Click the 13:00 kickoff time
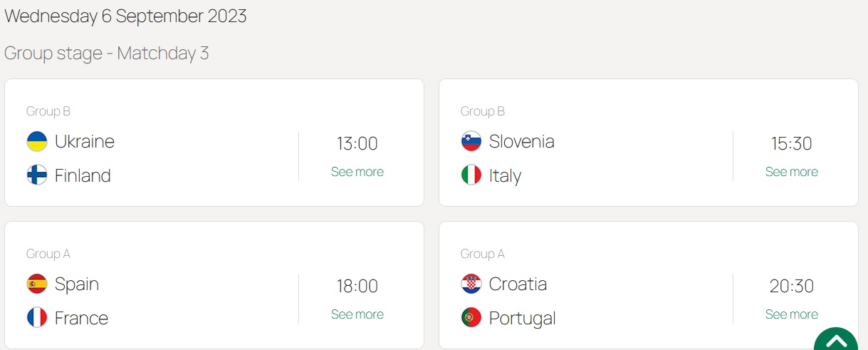The image size is (868, 350). point(357,143)
